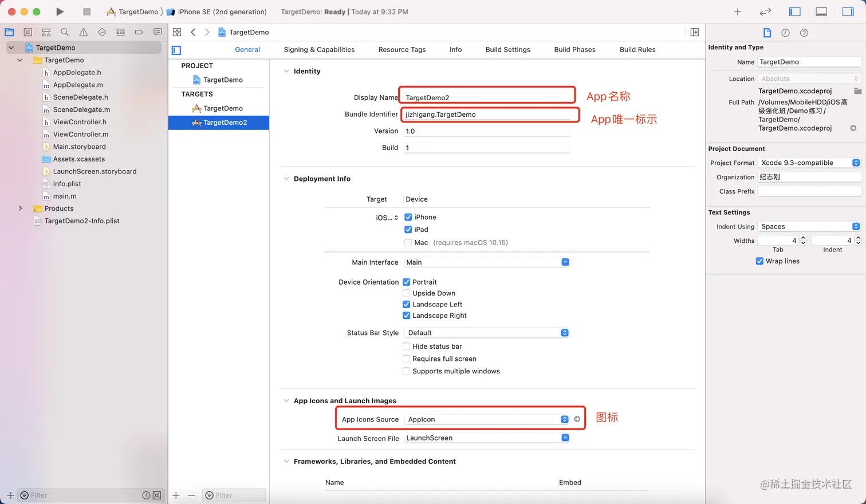This screenshot has height=504, width=866.
Task: Hide the navigator panel toggle
Action: click(795, 11)
